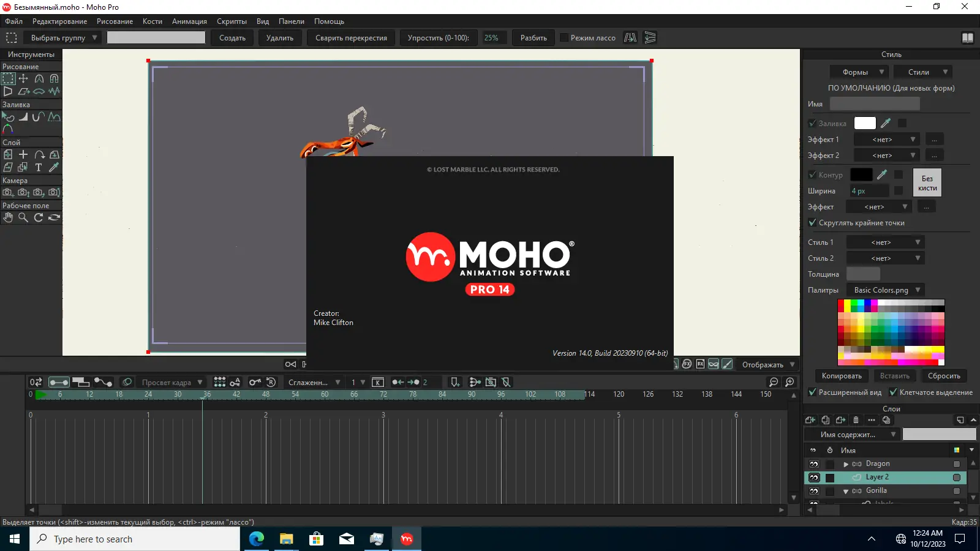Click the Duplicate Layer icon

pyautogui.click(x=825, y=420)
